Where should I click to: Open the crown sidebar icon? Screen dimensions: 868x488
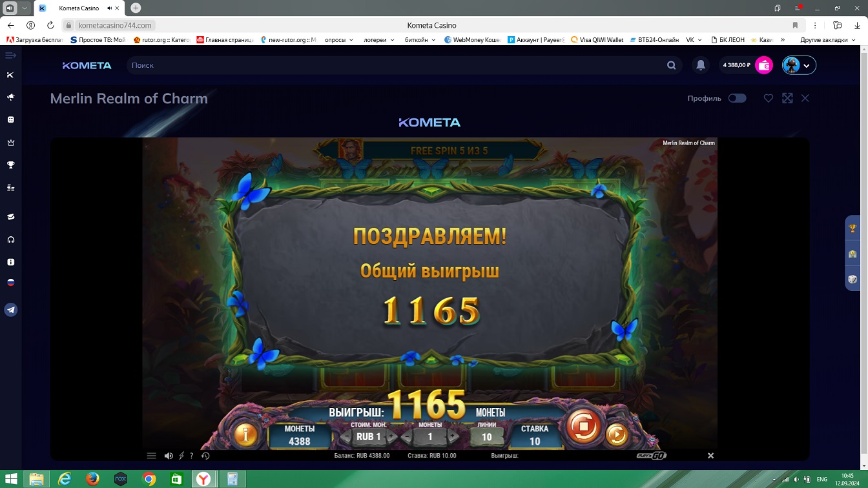tap(10, 143)
